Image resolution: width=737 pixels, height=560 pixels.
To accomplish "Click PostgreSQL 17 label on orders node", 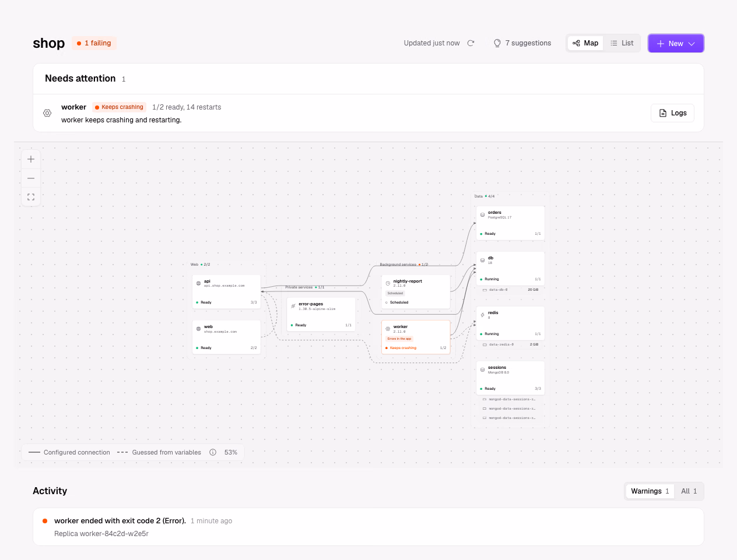I will (x=500, y=217).
